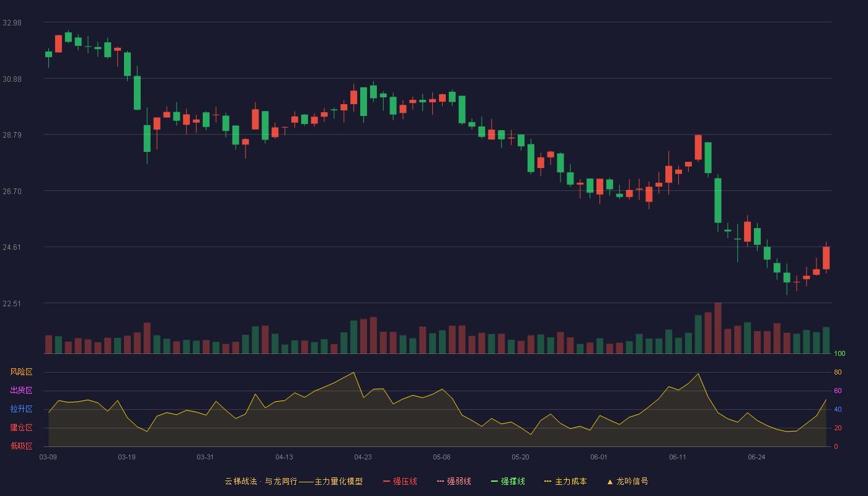Toggle the 强弱线 legend series
This screenshot has height=496, width=868.
tap(454, 481)
